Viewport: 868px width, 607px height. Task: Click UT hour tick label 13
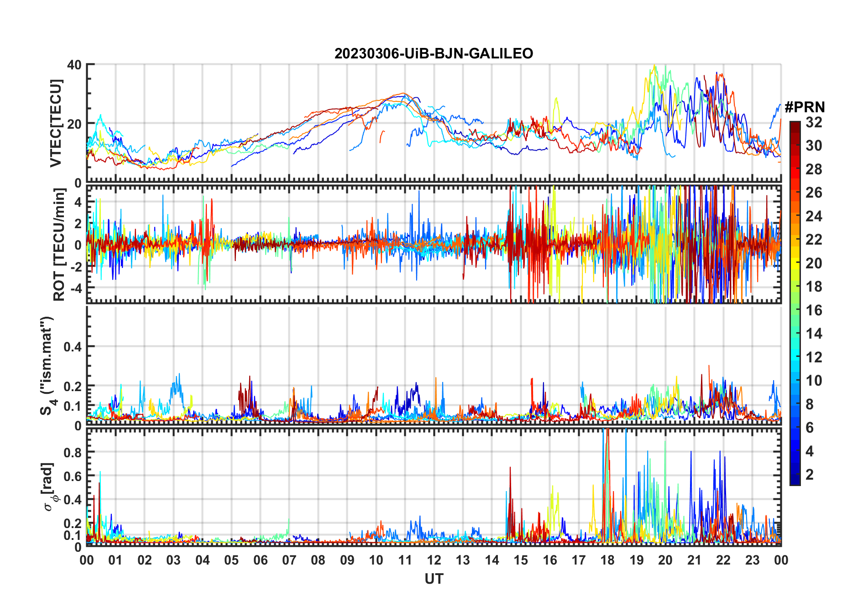(463, 560)
